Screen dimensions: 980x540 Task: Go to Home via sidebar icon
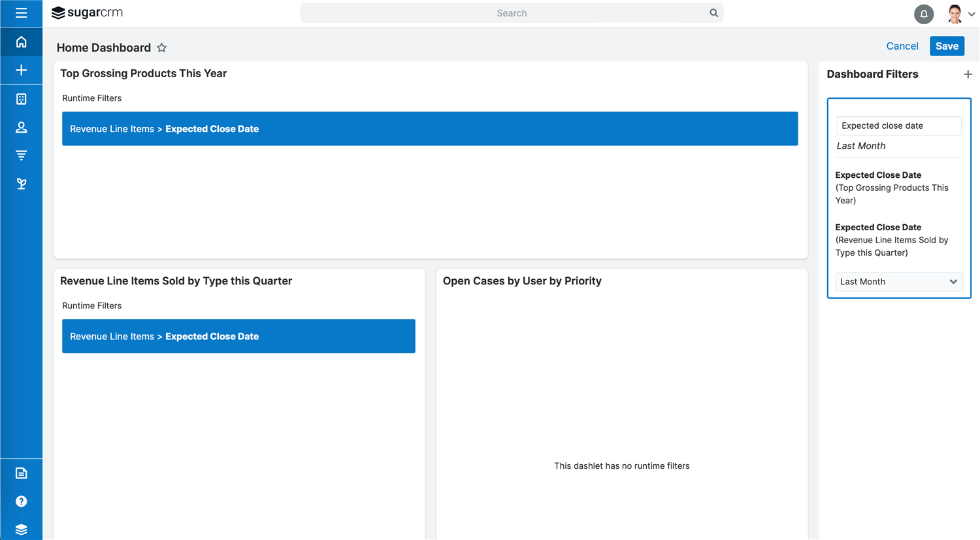pyautogui.click(x=21, y=42)
